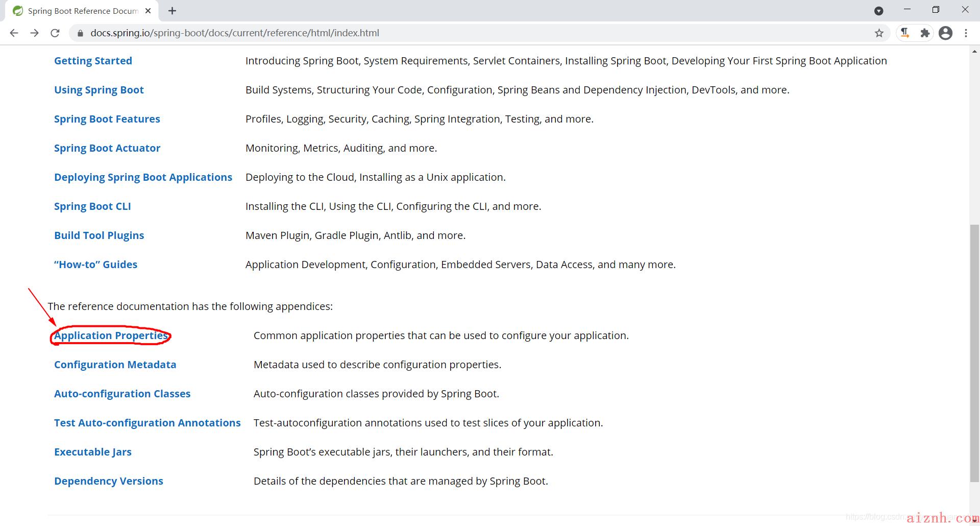Click 'Introducing Spring Boot, System Requirements' description

click(566, 61)
